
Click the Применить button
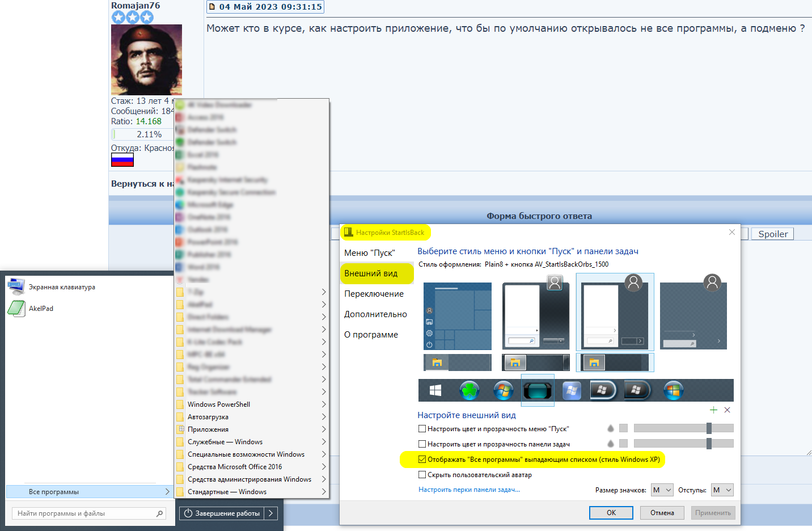click(713, 513)
